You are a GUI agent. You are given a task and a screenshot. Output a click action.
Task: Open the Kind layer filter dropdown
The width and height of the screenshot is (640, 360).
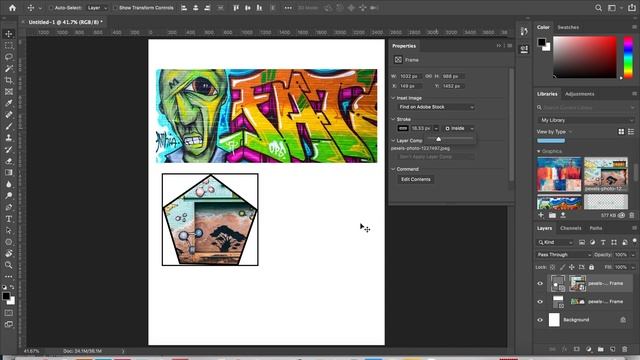click(x=556, y=242)
